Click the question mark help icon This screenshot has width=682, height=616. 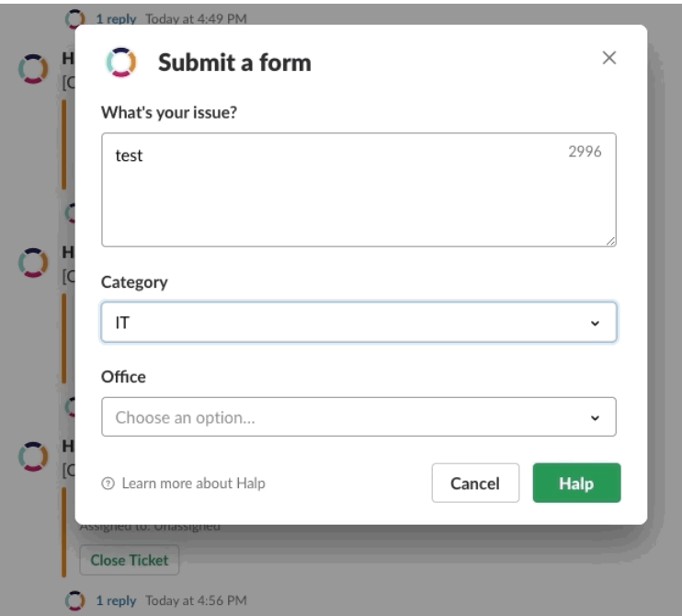tap(108, 484)
